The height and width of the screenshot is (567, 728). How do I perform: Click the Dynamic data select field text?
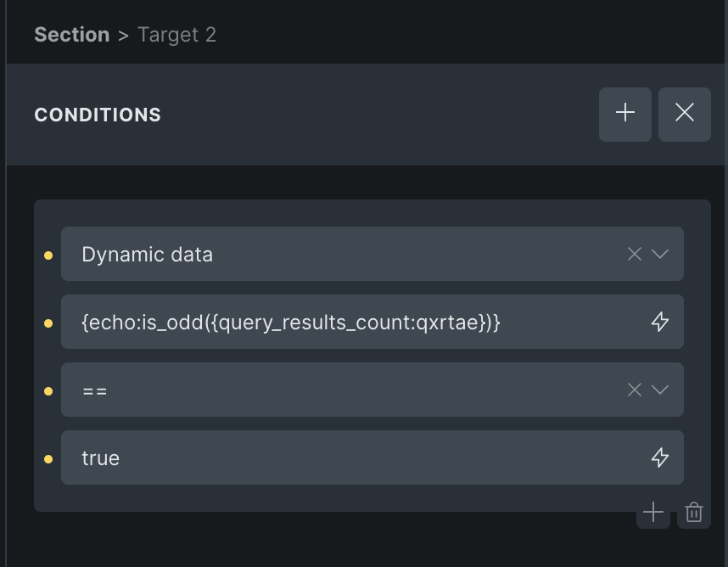click(x=148, y=254)
